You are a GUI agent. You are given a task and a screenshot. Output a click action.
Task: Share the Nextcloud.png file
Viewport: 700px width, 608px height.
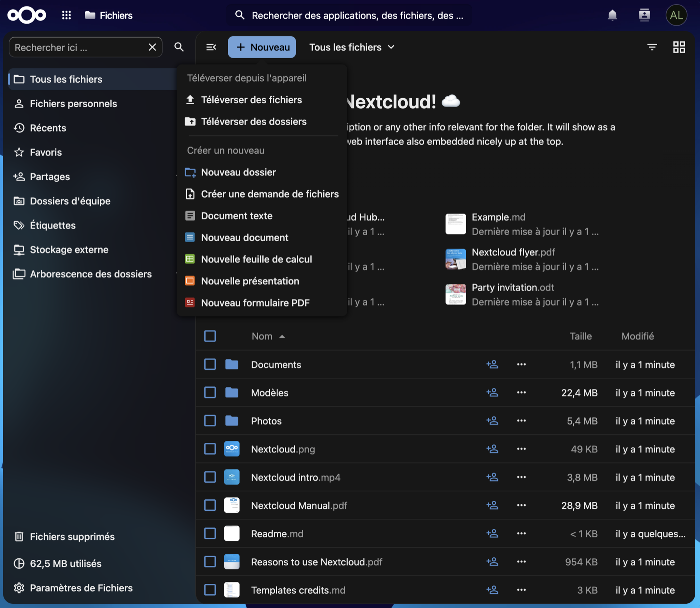[492, 449]
